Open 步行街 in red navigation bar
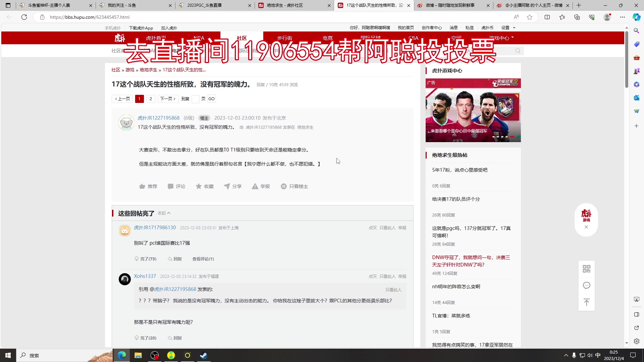Screen dimensions: 644x362 (x=284, y=38)
